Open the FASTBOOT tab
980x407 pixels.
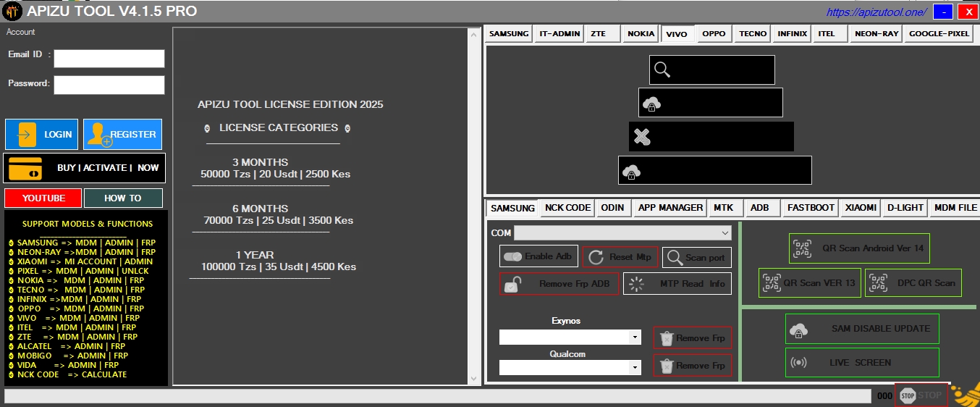(811, 207)
